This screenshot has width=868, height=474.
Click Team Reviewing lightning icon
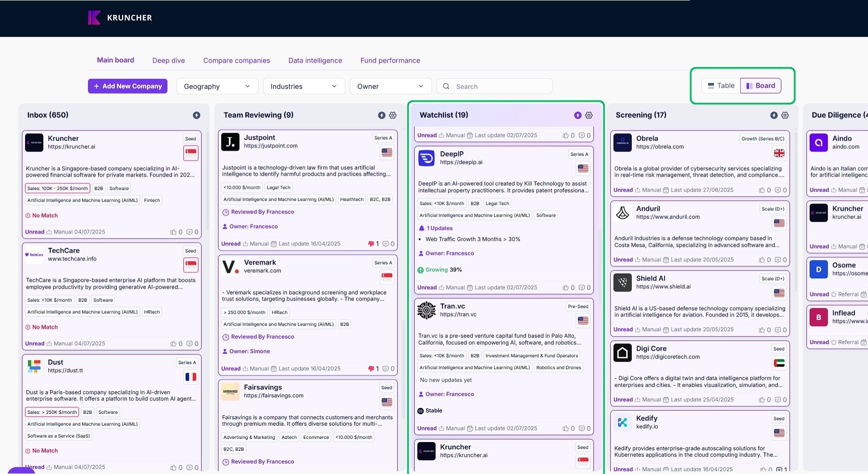[382, 115]
